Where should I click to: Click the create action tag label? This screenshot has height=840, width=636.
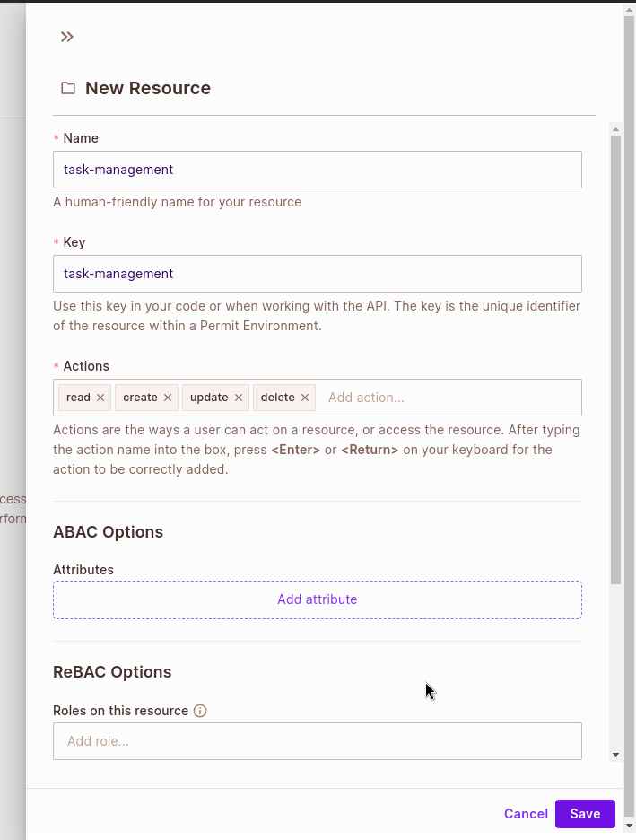tap(140, 398)
